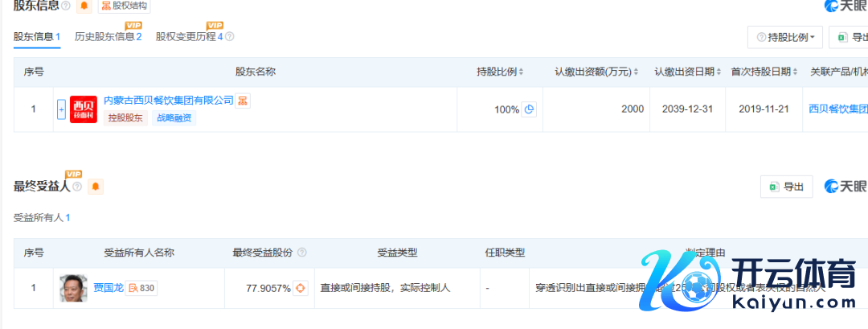This screenshot has width=868, height=329.
Task: Click the help icon beside 最终受益股份 header
Action: 301,253
